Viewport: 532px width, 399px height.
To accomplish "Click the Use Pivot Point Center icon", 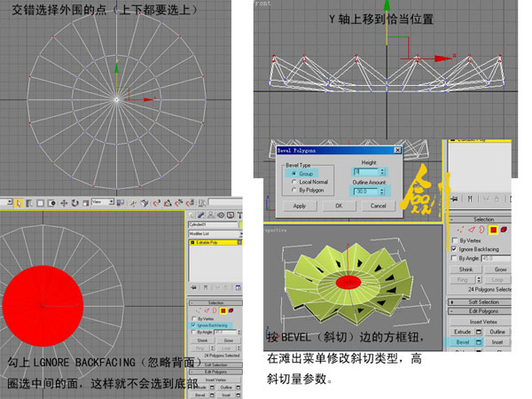I will (120, 202).
